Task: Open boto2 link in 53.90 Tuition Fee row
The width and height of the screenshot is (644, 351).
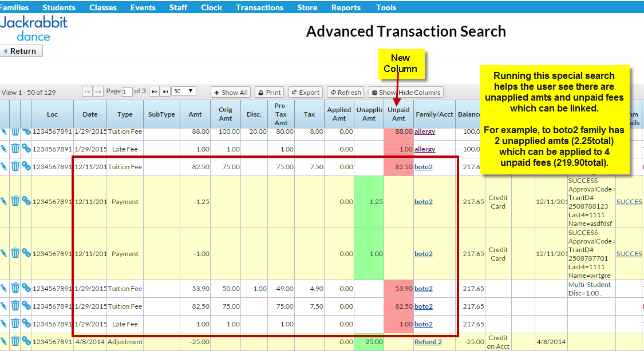Action: click(x=424, y=288)
